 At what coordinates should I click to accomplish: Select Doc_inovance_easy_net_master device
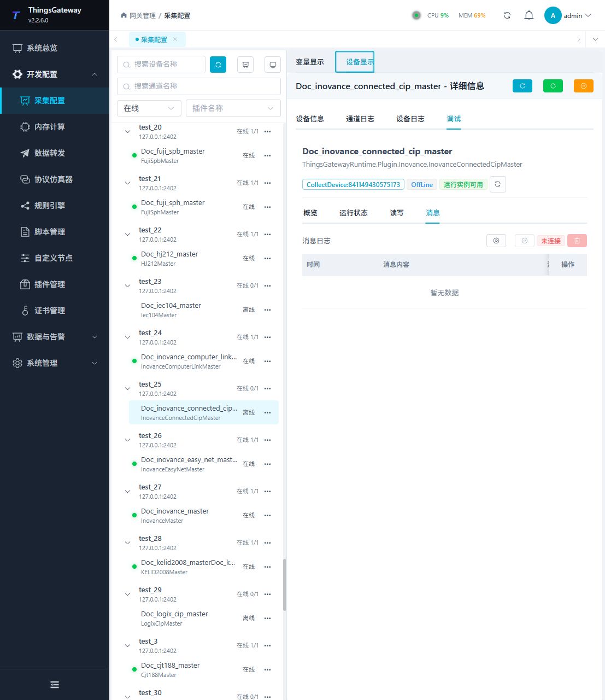(x=203, y=464)
